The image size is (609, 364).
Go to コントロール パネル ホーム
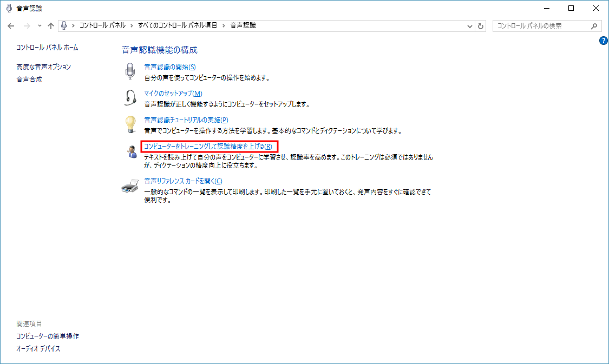point(48,48)
